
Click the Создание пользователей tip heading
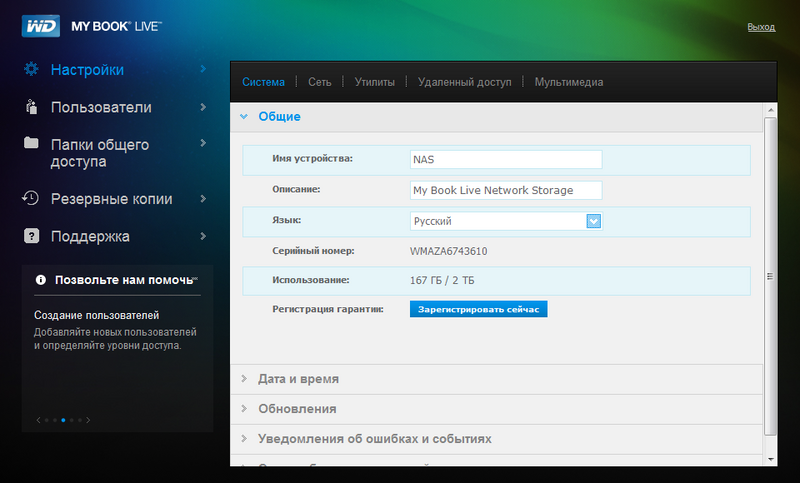(96, 315)
